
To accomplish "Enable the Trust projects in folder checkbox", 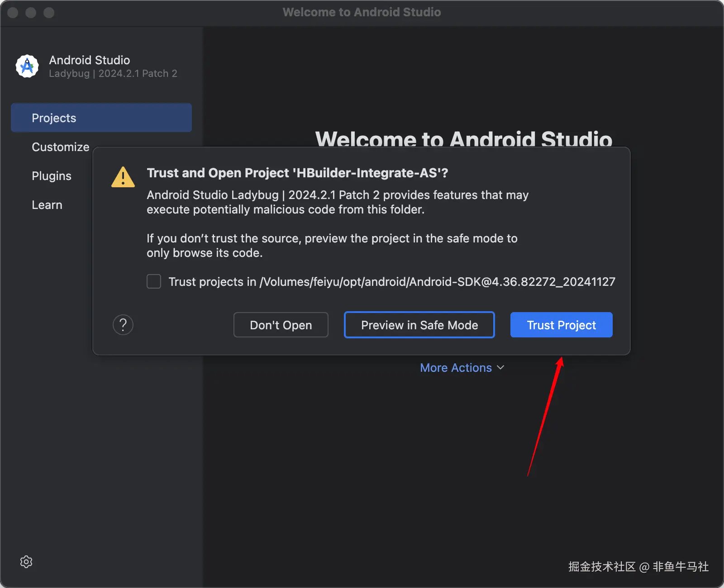I will tap(154, 281).
